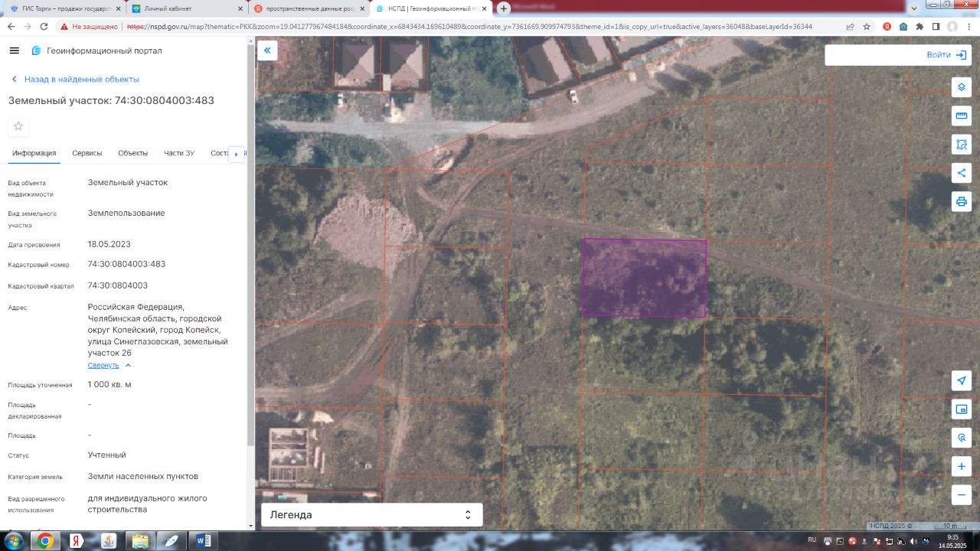Open the Windows Start menu
The height and width of the screenshot is (551, 980).
[x=14, y=541]
